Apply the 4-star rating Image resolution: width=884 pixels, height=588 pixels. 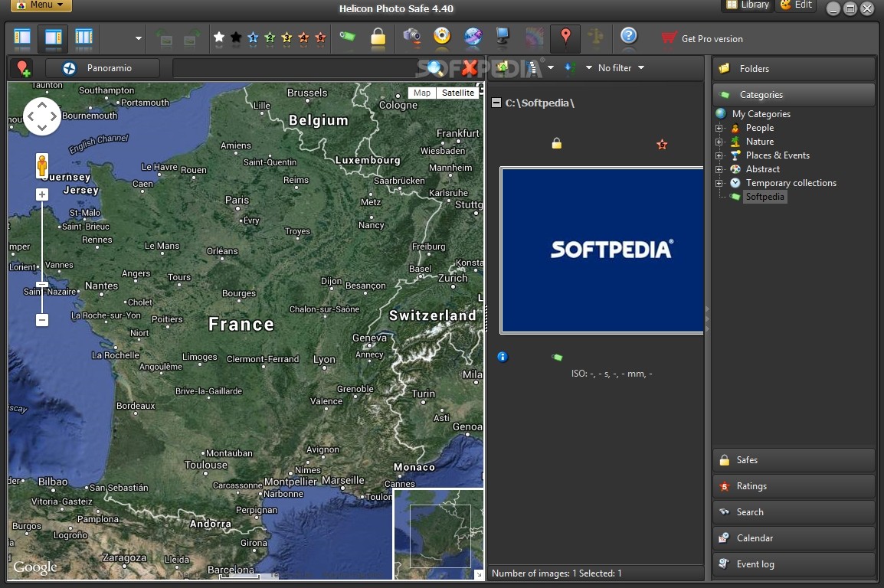(303, 38)
